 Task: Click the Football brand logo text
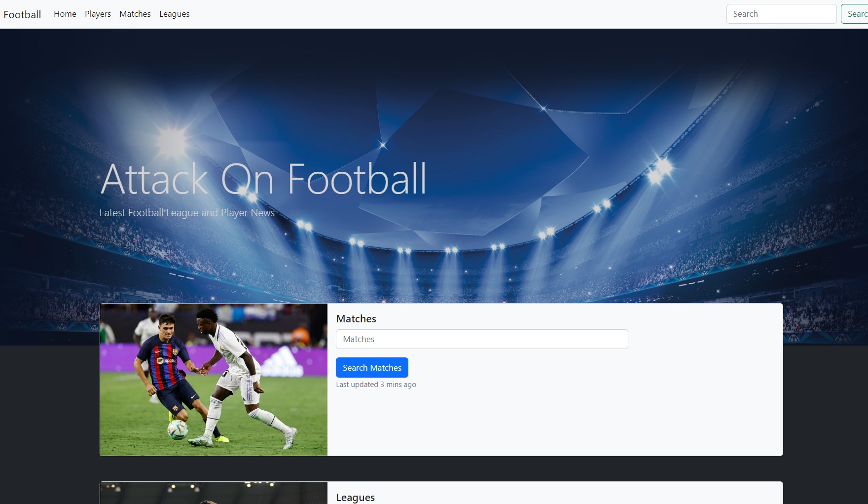[22, 14]
